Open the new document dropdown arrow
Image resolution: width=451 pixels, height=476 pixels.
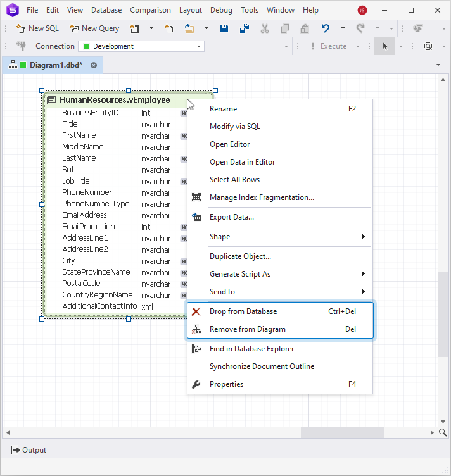(151, 28)
